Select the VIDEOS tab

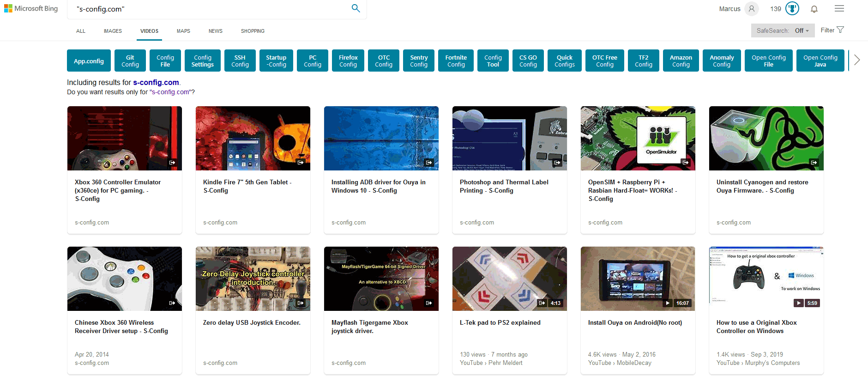149,31
